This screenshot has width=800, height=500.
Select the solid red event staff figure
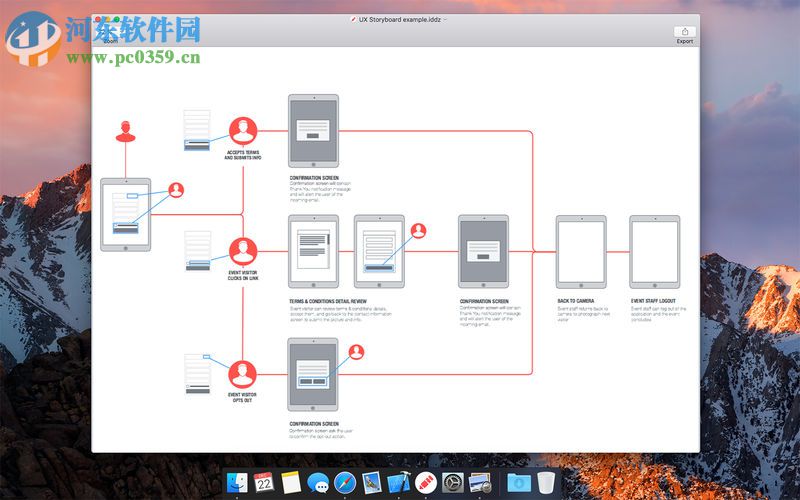(126, 132)
